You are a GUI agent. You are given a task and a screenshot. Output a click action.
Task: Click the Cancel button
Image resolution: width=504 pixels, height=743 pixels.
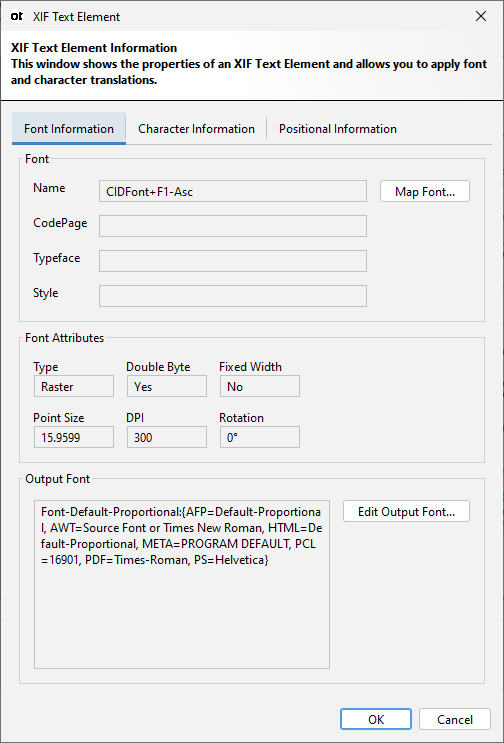coord(455,720)
